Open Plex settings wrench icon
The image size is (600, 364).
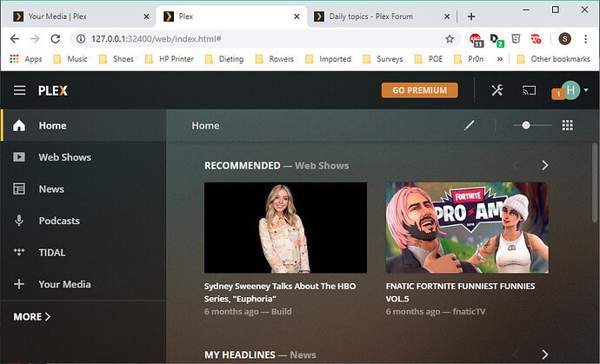(x=497, y=90)
